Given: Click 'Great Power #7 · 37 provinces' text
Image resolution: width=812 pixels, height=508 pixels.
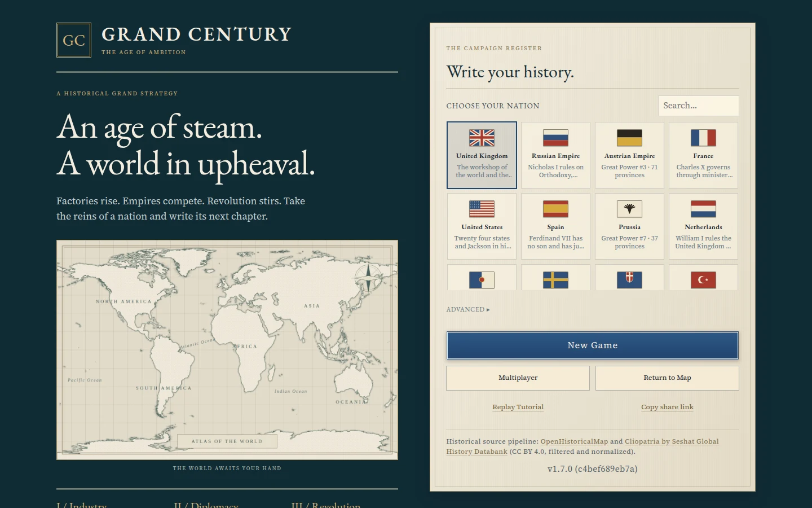Looking at the screenshot, I should pyautogui.click(x=629, y=242).
